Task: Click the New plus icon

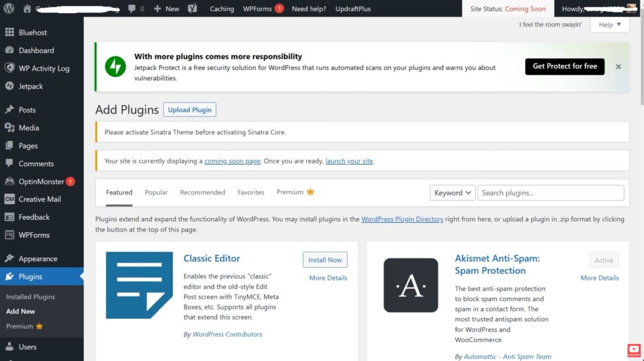Action: [x=157, y=9]
